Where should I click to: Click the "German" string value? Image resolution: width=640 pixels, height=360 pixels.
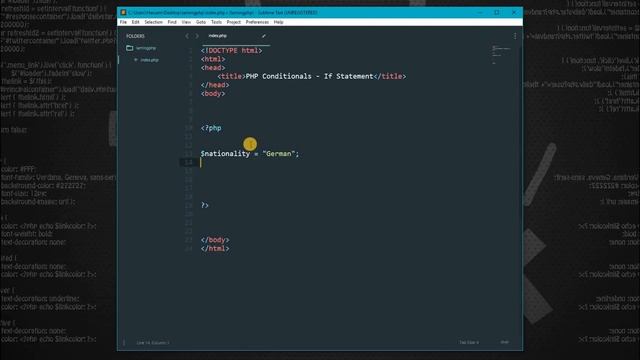click(x=278, y=154)
